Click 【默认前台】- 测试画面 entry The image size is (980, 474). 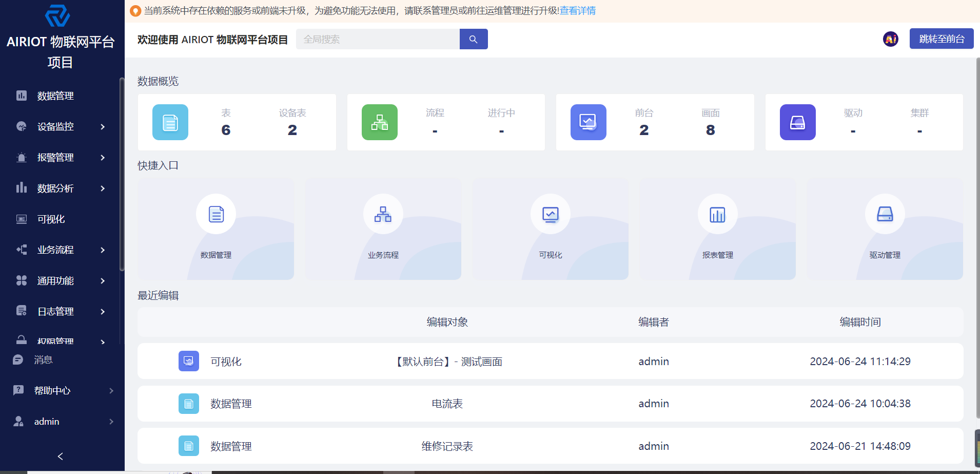447,362
